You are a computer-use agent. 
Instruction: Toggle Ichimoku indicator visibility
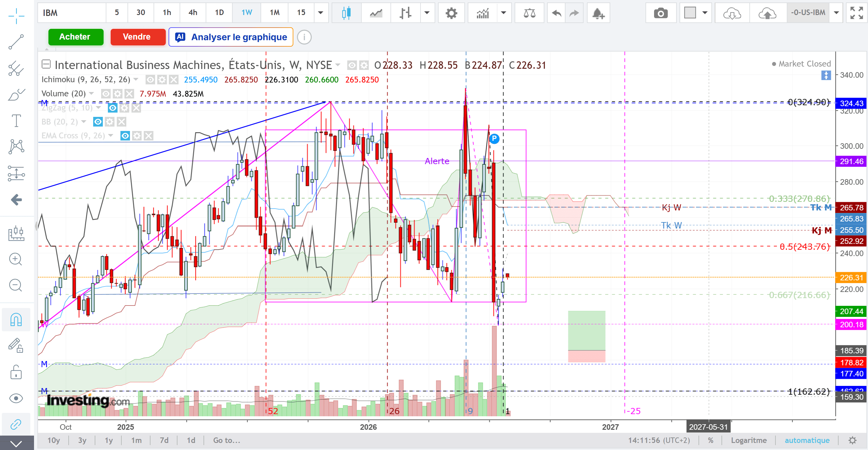pyautogui.click(x=150, y=80)
